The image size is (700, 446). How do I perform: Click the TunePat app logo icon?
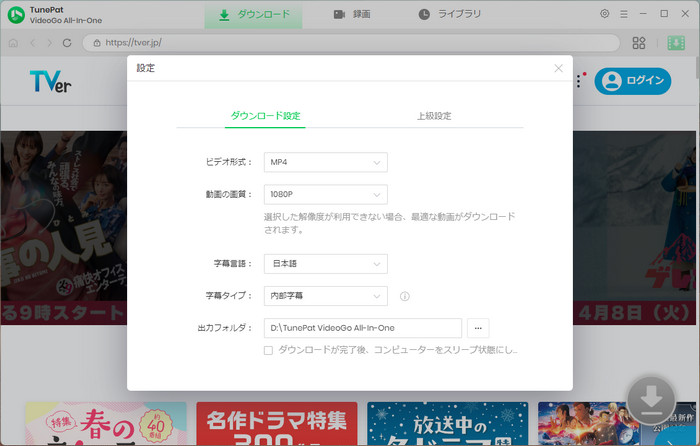pos(16,15)
